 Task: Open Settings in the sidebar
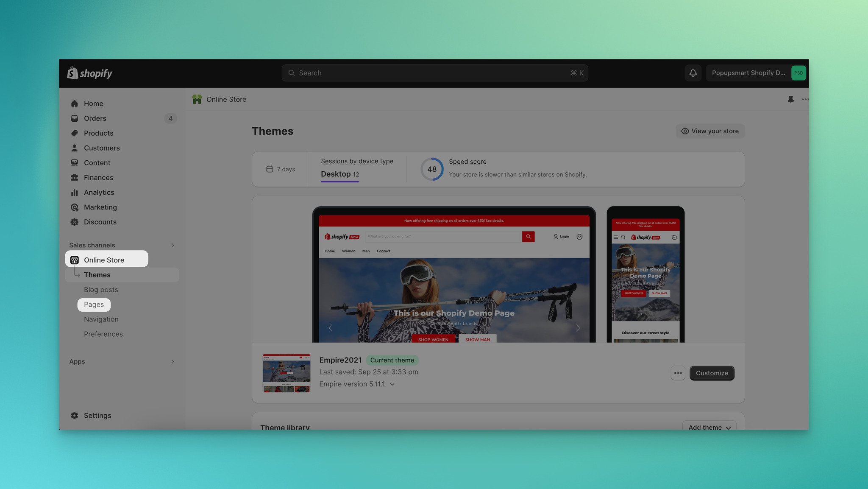[x=97, y=416]
